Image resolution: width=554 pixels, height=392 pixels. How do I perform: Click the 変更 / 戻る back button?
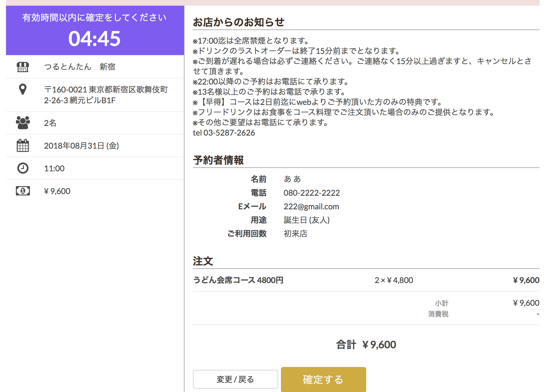click(x=235, y=379)
